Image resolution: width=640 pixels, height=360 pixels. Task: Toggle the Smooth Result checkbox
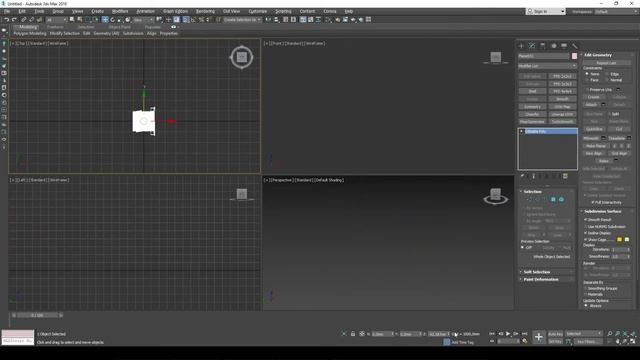586,220
